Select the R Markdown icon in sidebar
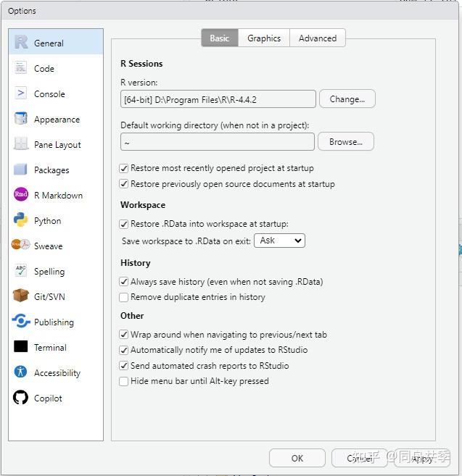 [20, 194]
